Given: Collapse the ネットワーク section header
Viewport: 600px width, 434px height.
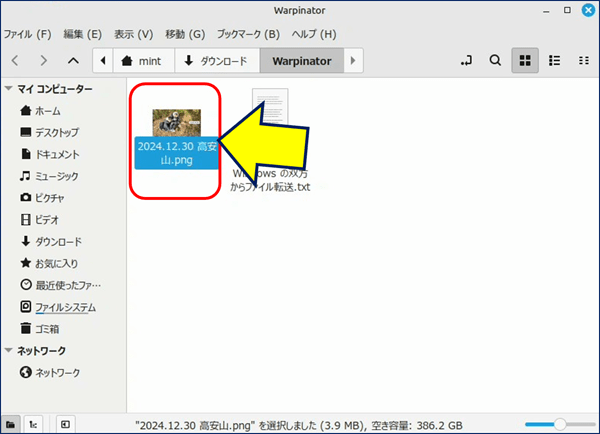Looking at the screenshot, I should 8,351.
